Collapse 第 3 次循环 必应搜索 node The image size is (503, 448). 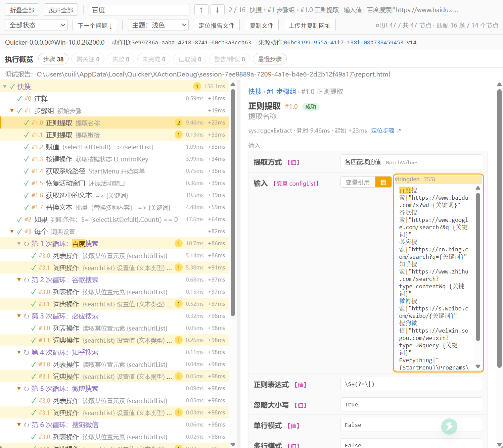click(19, 316)
